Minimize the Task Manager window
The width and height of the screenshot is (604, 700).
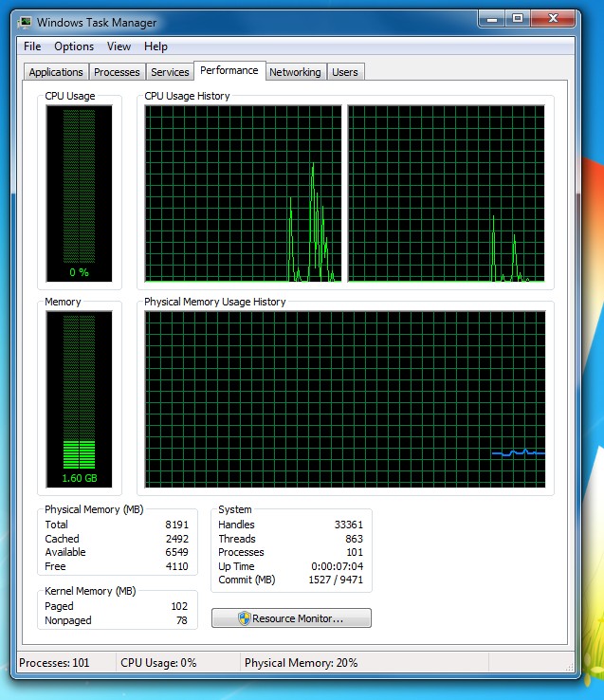click(491, 18)
